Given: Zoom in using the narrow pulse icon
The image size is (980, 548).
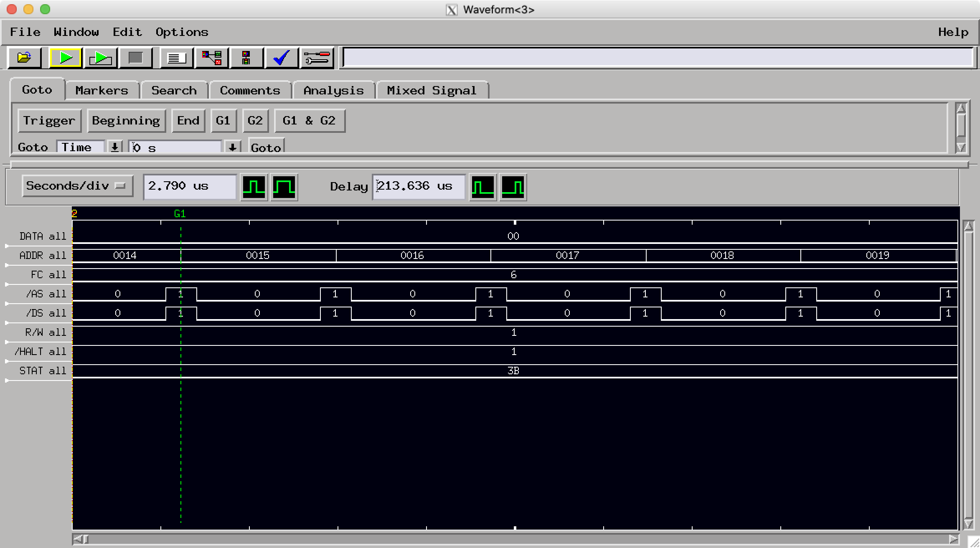Looking at the screenshot, I should point(254,187).
